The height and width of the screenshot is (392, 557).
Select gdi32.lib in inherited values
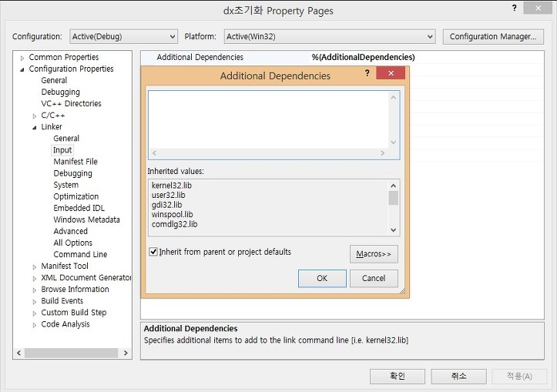coord(166,205)
